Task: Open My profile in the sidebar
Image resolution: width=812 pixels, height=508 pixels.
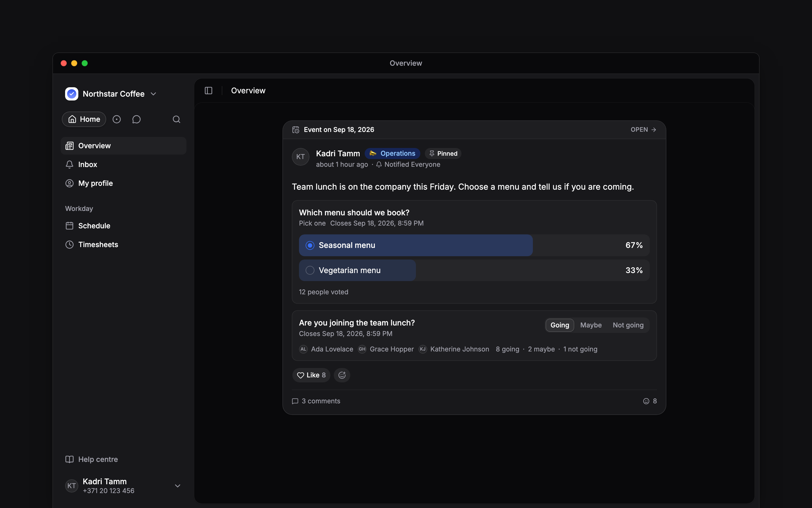Action: [124, 183]
